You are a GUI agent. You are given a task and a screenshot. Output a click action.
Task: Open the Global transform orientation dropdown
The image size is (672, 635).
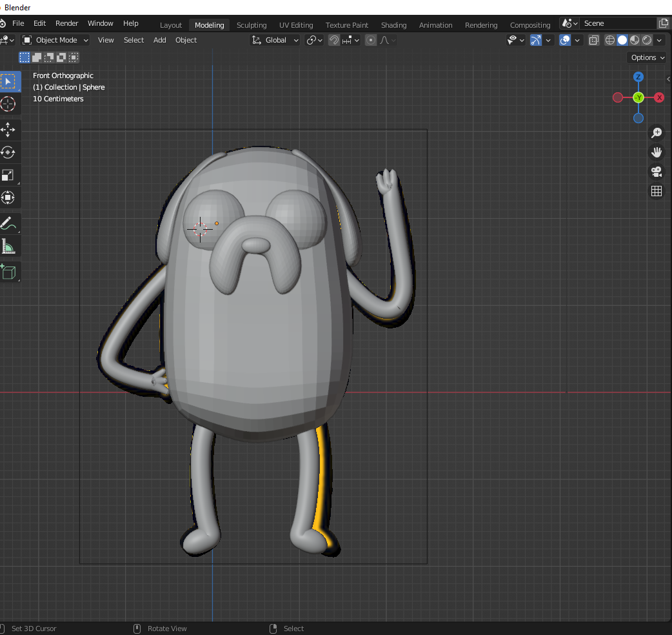[275, 40]
